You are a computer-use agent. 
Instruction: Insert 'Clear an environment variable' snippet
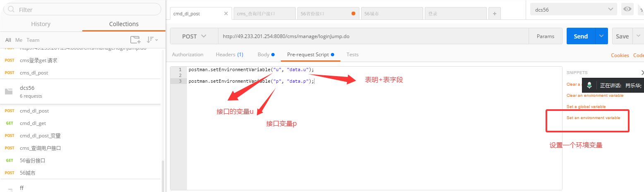point(595,96)
